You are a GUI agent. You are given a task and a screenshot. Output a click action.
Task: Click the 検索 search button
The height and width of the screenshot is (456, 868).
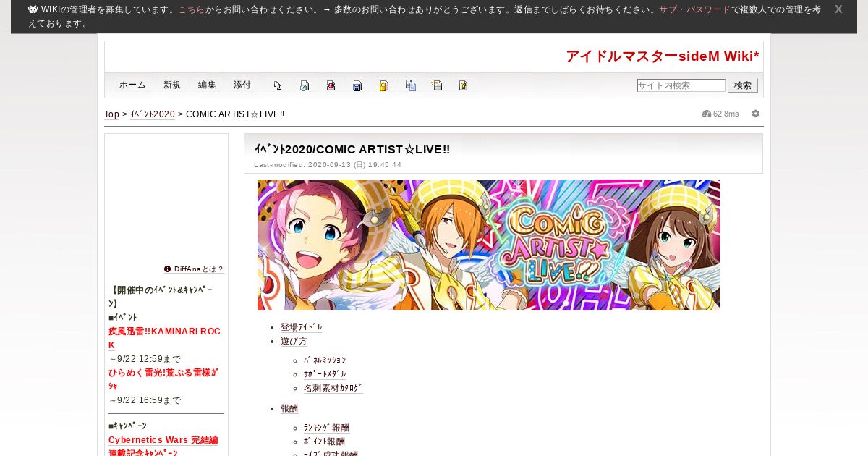coord(743,85)
